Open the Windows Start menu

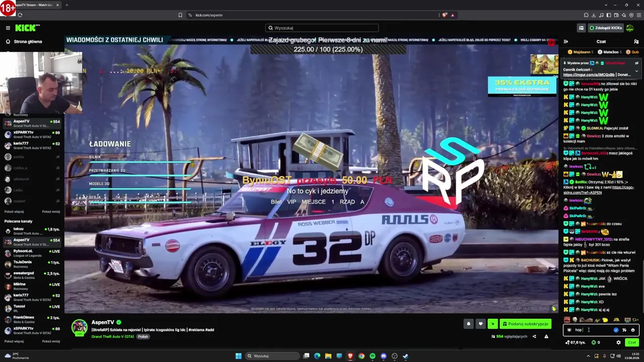pyautogui.click(x=238, y=356)
